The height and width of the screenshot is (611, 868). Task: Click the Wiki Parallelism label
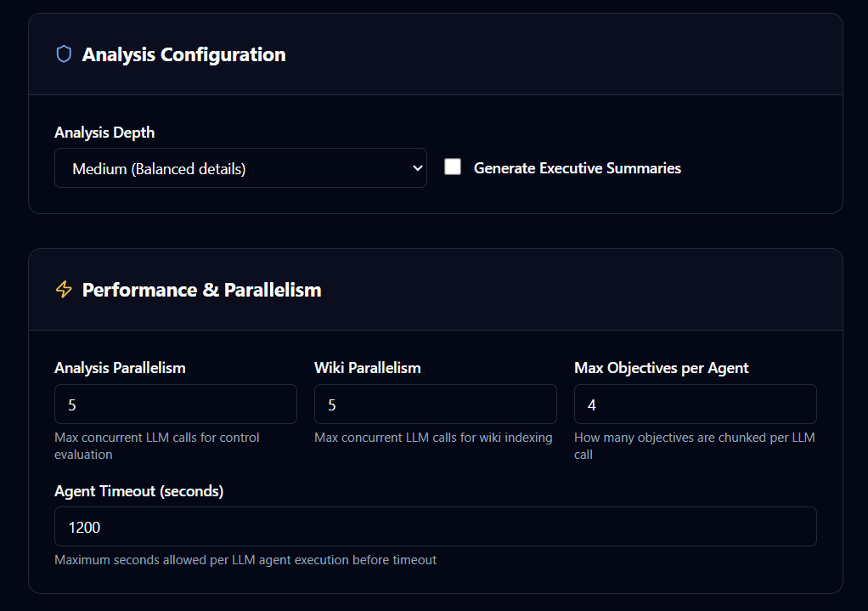(x=368, y=368)
